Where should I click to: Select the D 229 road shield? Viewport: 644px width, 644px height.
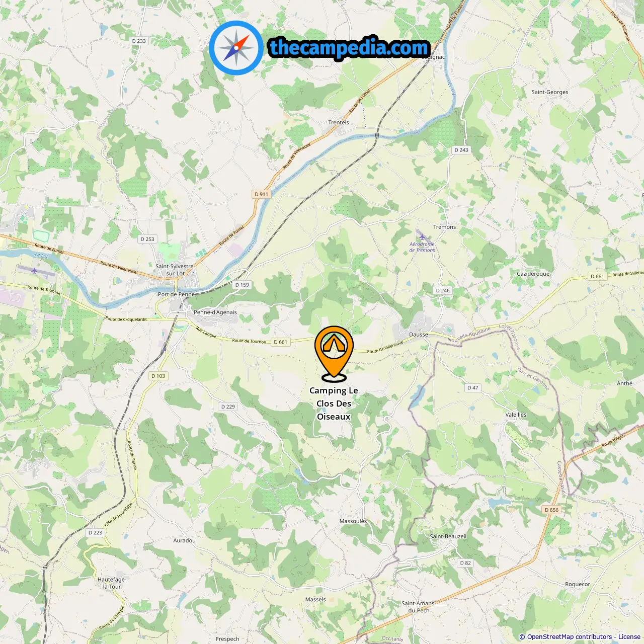click(x=228, y=407)
